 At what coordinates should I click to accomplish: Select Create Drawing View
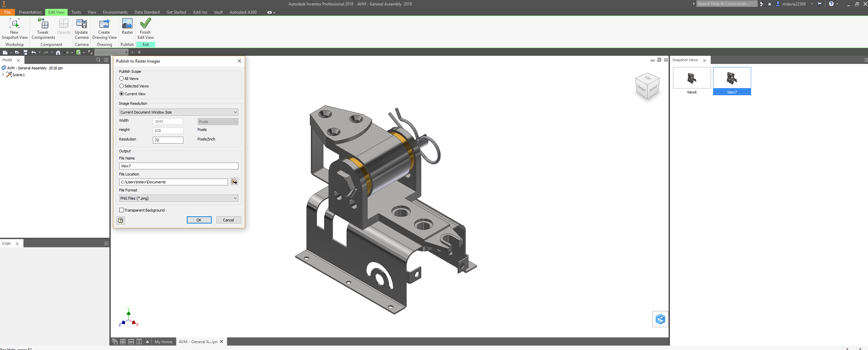point(104,29)
